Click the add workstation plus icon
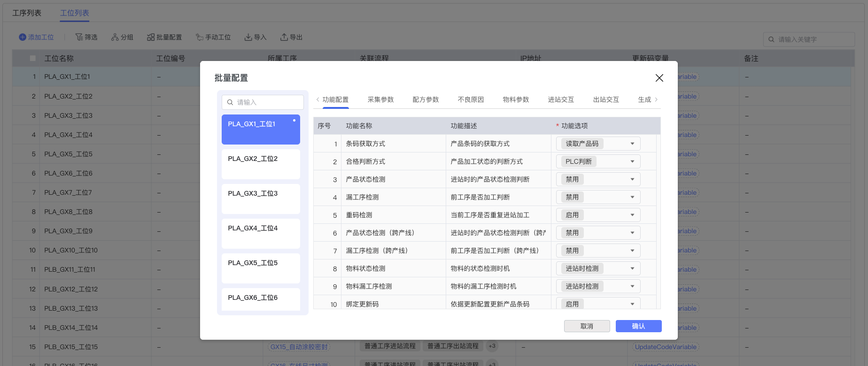This screenshot has height=366, width=868. (23, 37)
